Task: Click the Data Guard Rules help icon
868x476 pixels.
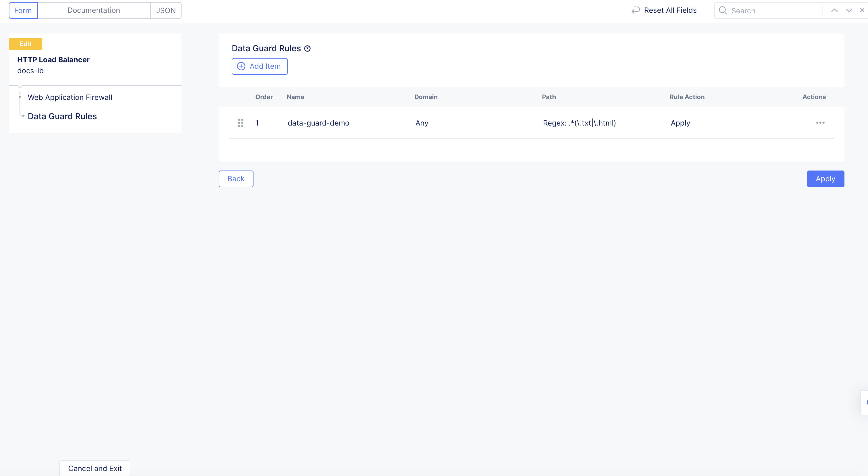Action: click(x=307, y=48)
